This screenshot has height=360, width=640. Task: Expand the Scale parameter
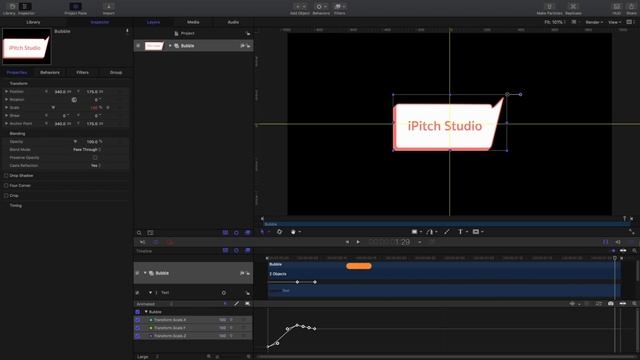[x=6, y=107]
